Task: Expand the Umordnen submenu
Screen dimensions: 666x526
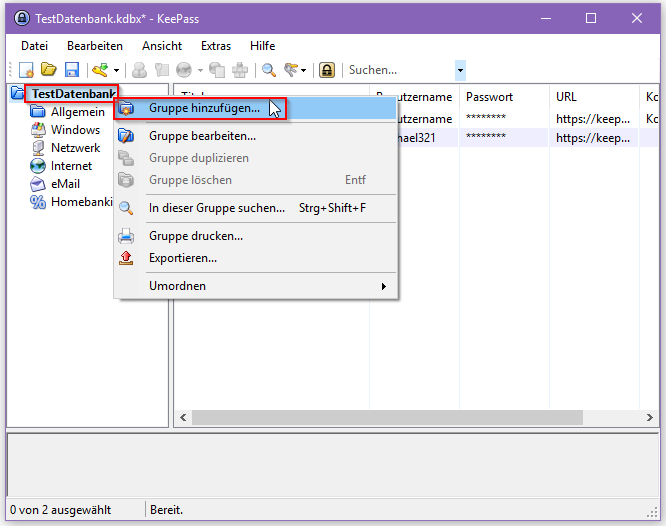Action: [256, 286]
